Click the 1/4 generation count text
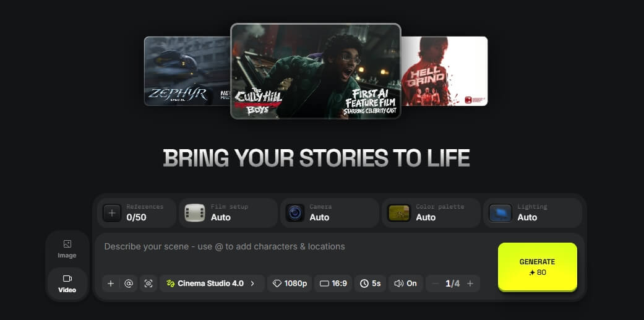The image size is (644, 320). click(453, 283)
